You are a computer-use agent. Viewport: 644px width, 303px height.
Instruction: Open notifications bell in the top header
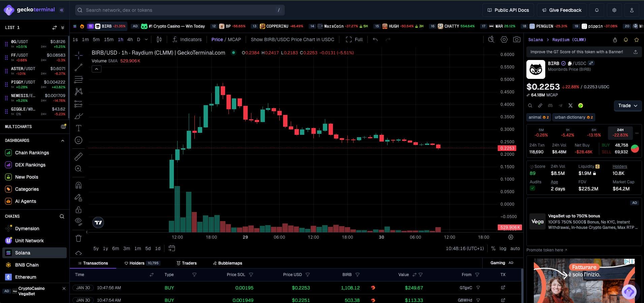[x=597, y=10]
